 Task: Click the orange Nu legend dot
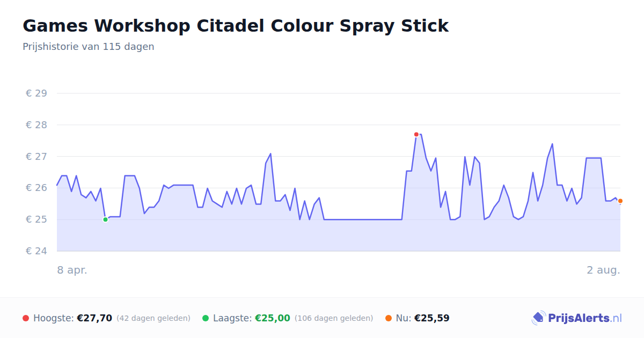[389, 318]
